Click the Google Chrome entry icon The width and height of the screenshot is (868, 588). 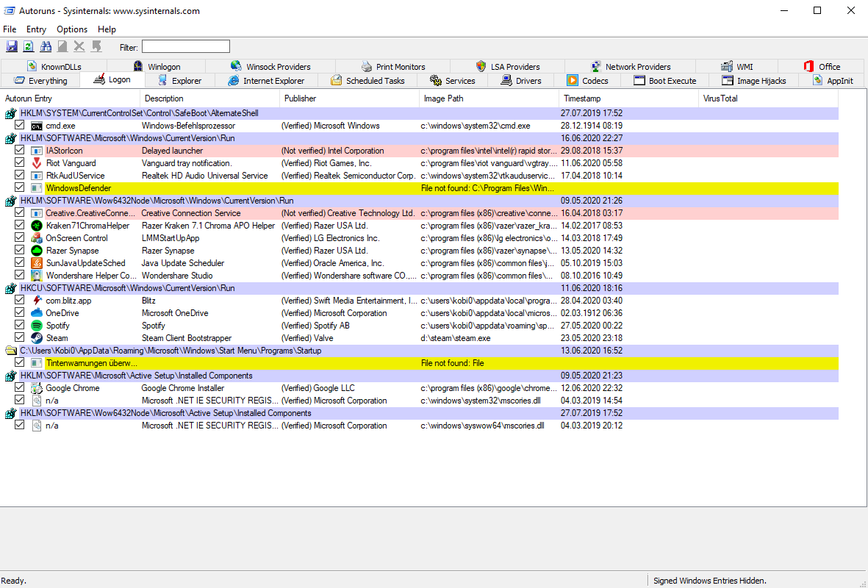pos(37,388)
